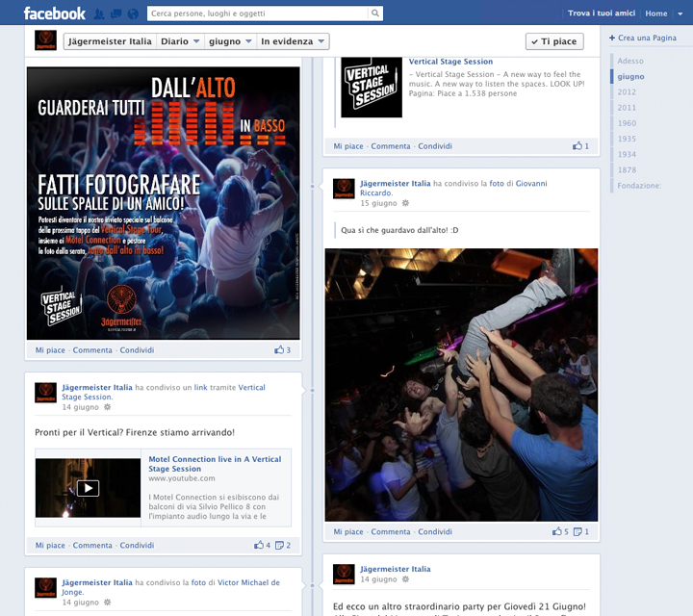The image size is (693, 616).
Task: Jump to 1935 in timeline
Action: (627, 139)
